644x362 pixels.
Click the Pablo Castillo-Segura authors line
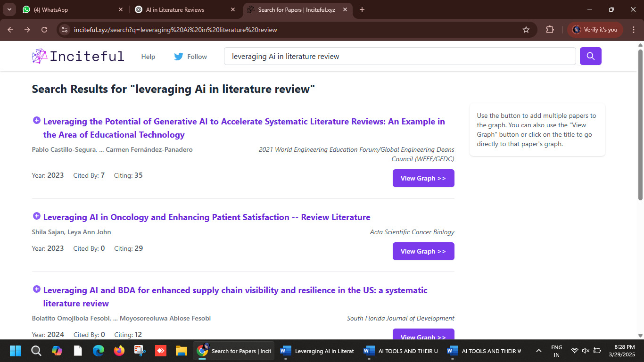pyautogui.click(x=112, y=149)
